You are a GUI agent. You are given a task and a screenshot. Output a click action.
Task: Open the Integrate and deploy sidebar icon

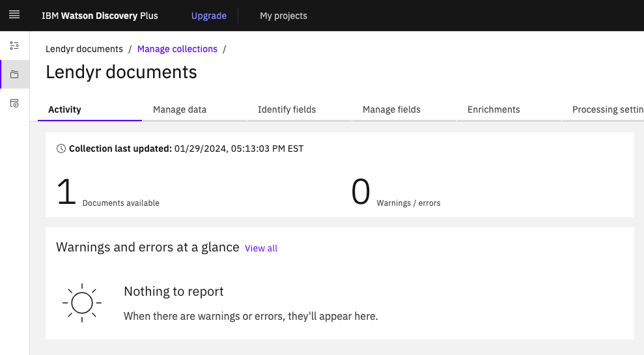tap(14, 103)
